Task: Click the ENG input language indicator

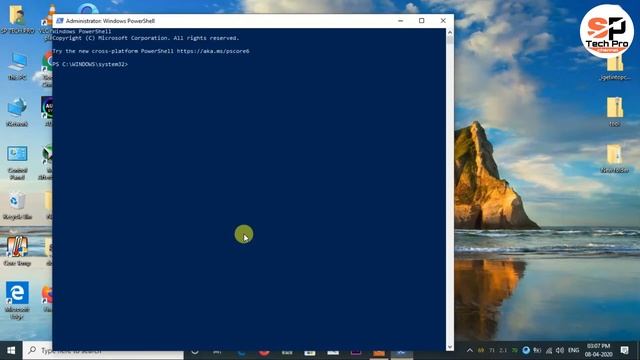Action: [573, 350]
